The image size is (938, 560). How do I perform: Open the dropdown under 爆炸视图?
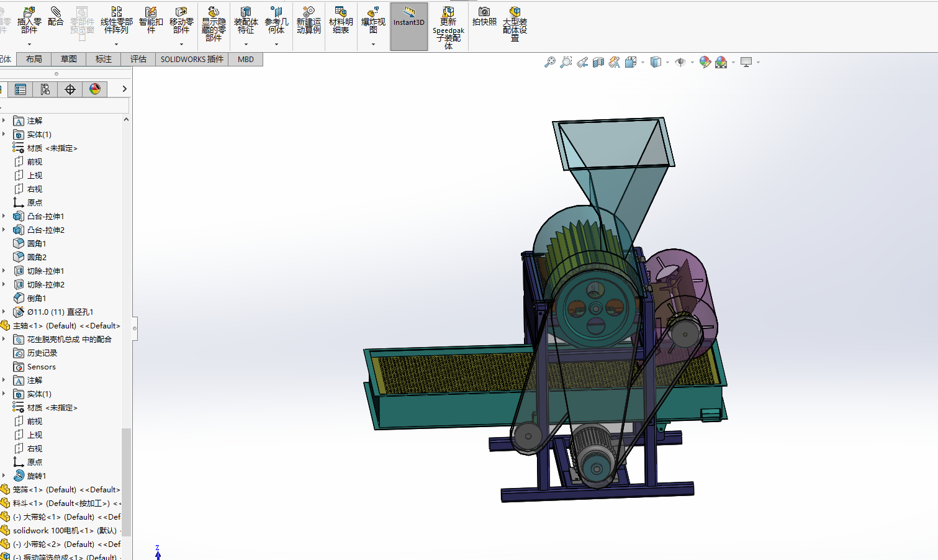pyautogui.click(x=373, y=44)
